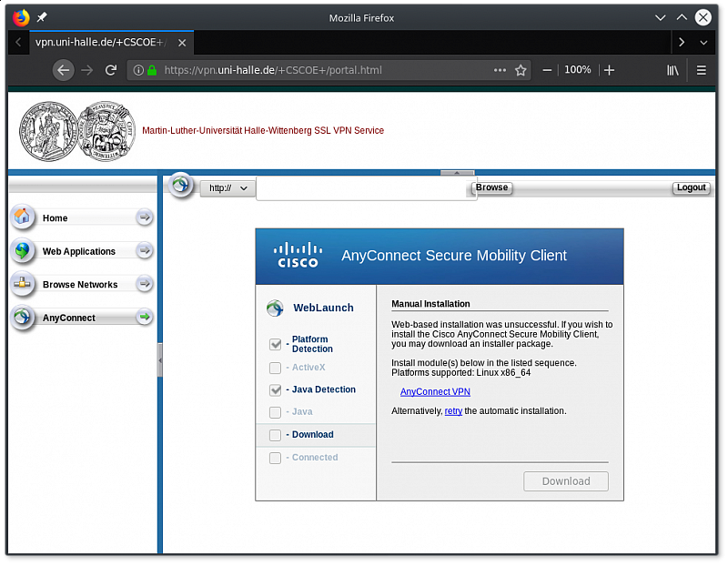The height and width of the screenshot is (566, 728).
Task: Bookmark this page with the star icon
Action: coord(521,70)
